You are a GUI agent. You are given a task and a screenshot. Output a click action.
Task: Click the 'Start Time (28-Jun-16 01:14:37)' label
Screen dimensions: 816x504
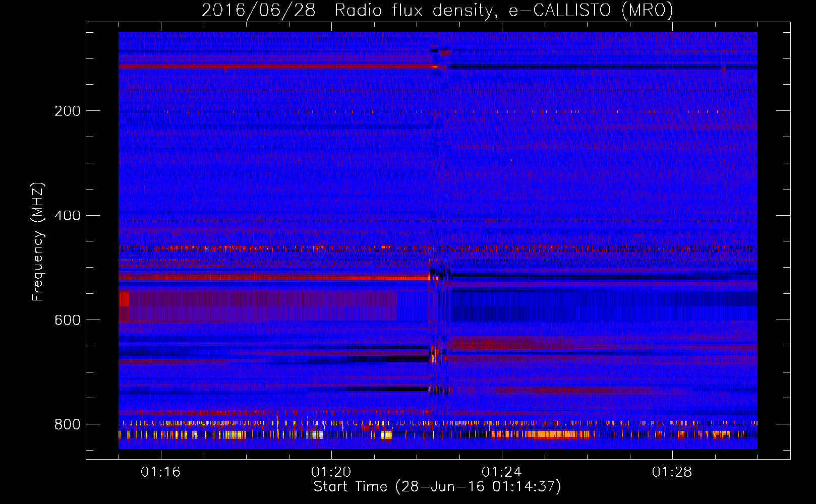tap(437, 486)
